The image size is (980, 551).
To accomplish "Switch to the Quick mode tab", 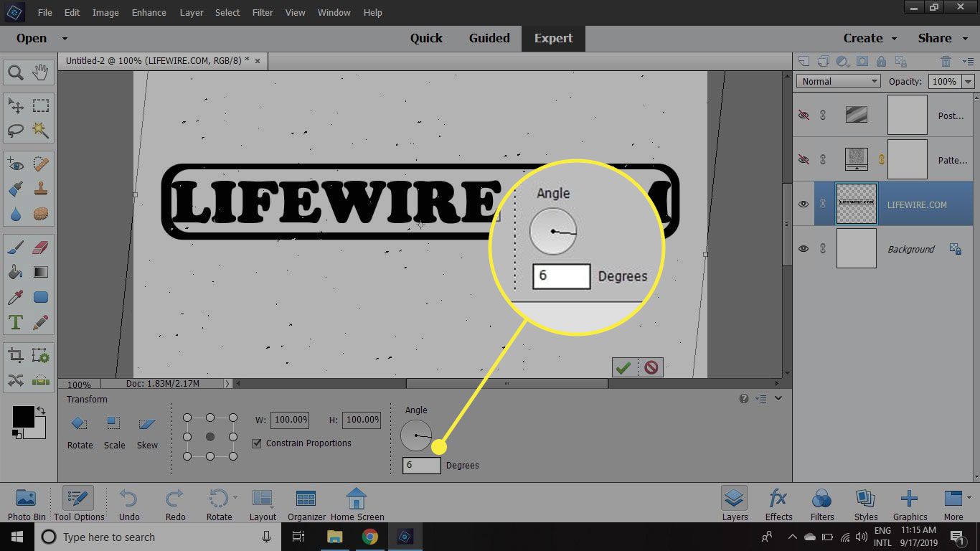I will pos(426,39).
